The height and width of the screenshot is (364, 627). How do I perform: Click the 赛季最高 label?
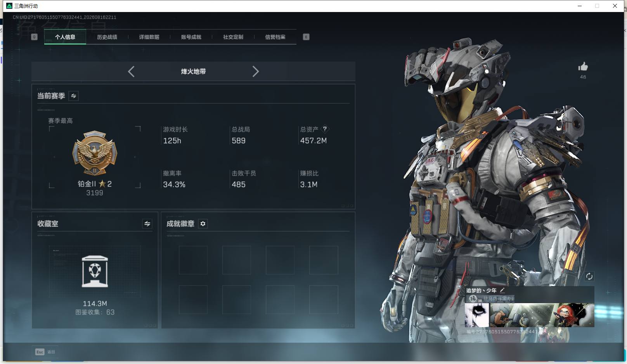pyautogui.click(x=61, y=121)
